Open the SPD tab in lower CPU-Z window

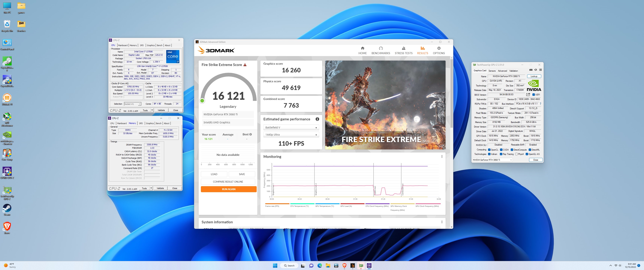[141, 123]
